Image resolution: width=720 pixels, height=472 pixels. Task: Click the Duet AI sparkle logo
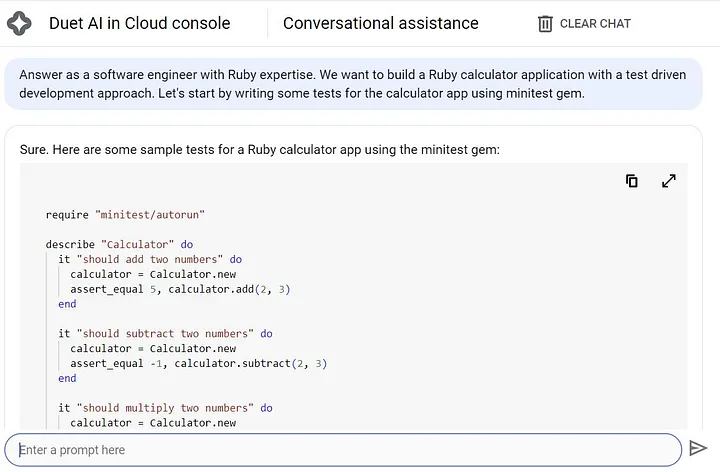pos(19,23)
